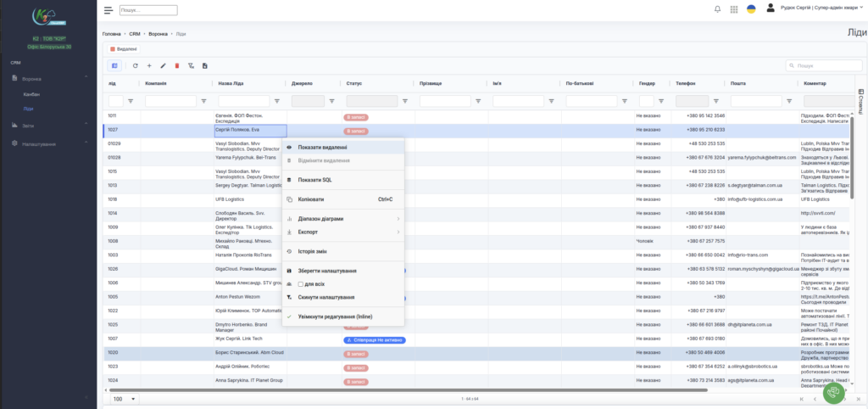The image size is (868, 409).
Task: Click the clear filters funnel icon
Action: tap(191, 65)
